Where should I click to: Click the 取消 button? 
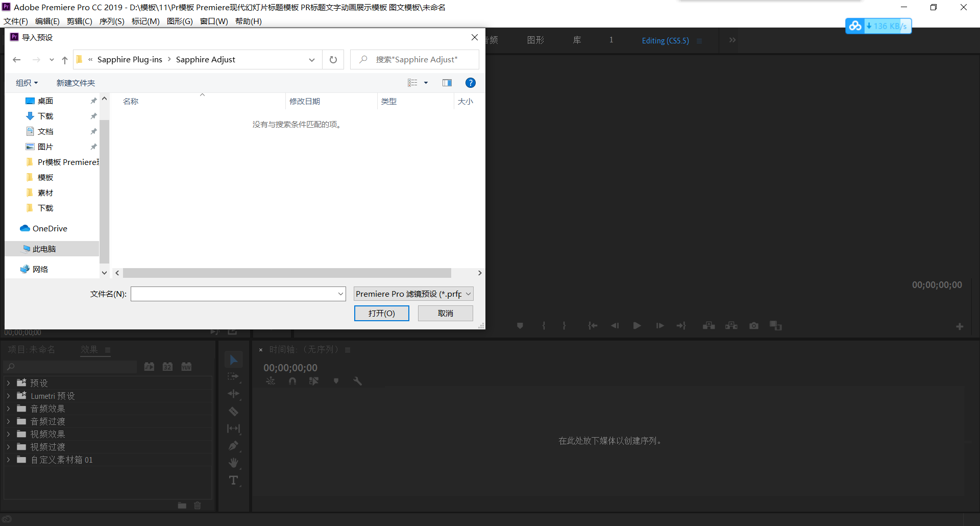pyautogui.click(x=445, y=313)
